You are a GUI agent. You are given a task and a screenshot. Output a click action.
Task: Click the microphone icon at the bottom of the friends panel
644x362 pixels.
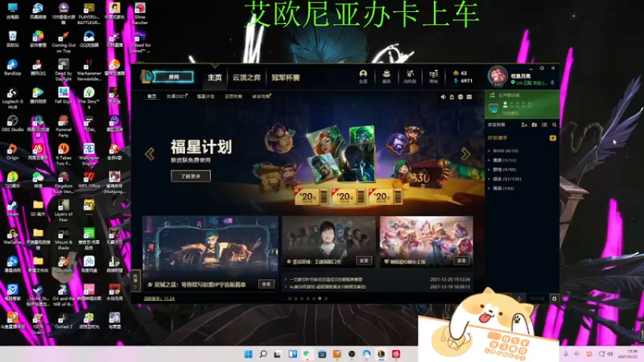point(519,298)
